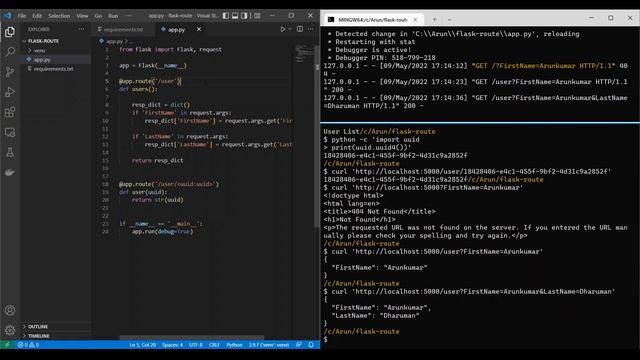Open the Explorer view in activity bar

click(x=10, y=32)
